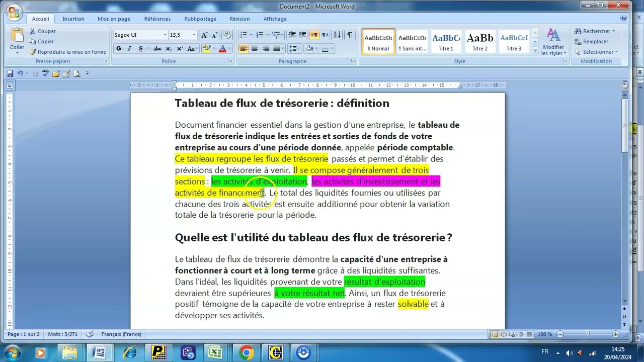Click Reproduire la mise en forme
Image resolution: width=644 pixels, height=362 pixels.
67,52
